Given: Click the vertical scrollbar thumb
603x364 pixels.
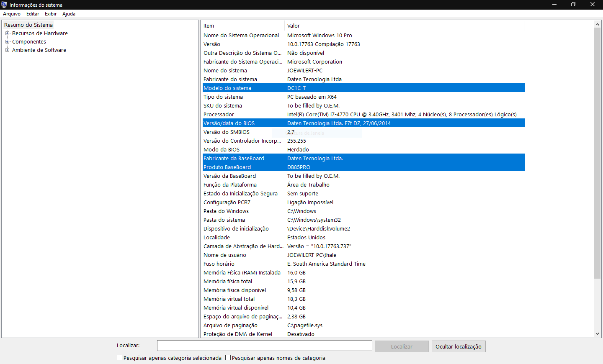Looking at the screenshot, I should click(x=598, y=153).
